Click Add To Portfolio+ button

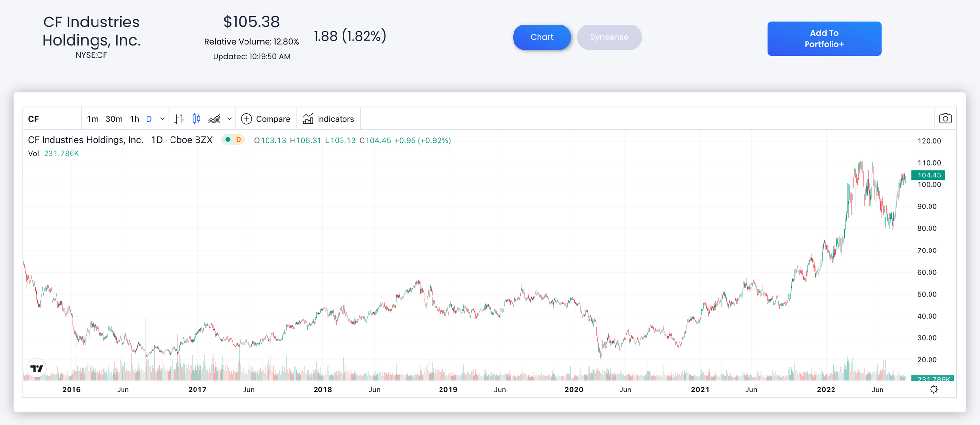tap(824, 39)
